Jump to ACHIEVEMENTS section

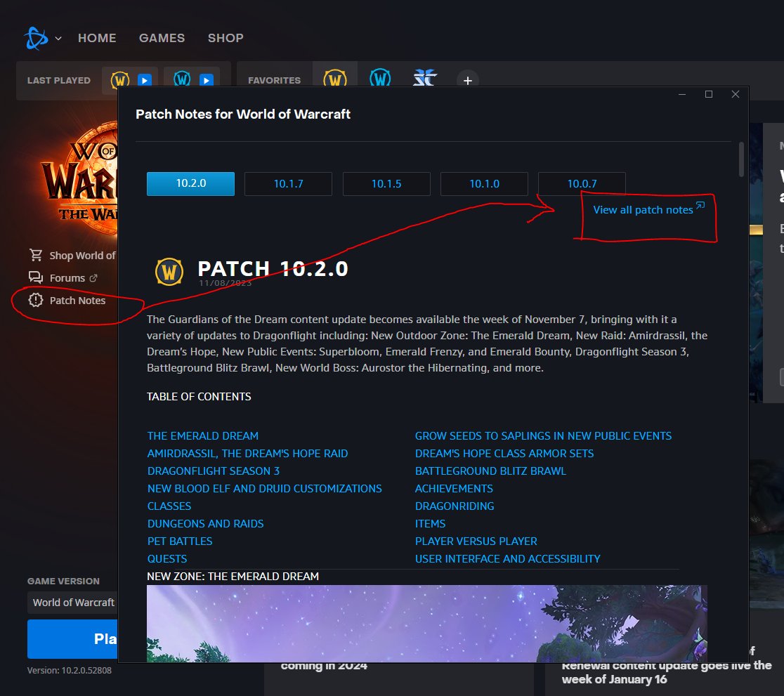(454, 489)
